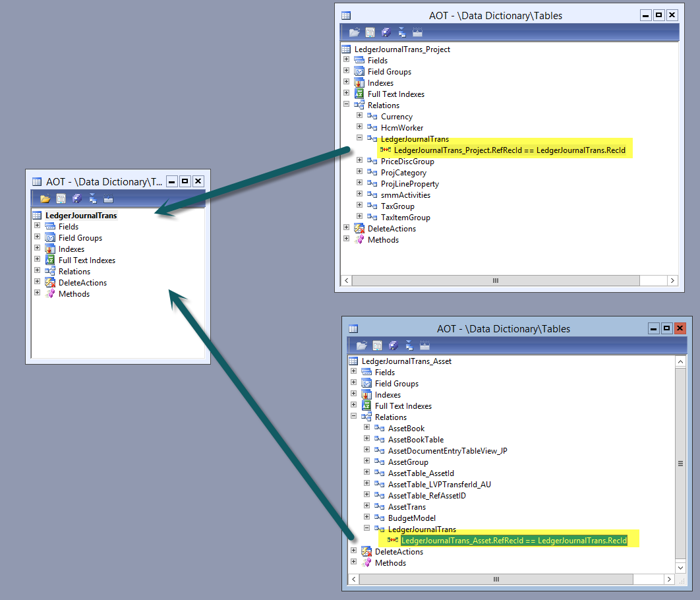Click Compile icon in LedgerJournalTrans_Asset window toolbar
The height and width of the screenshot is (600, 700).
point(424,345)
